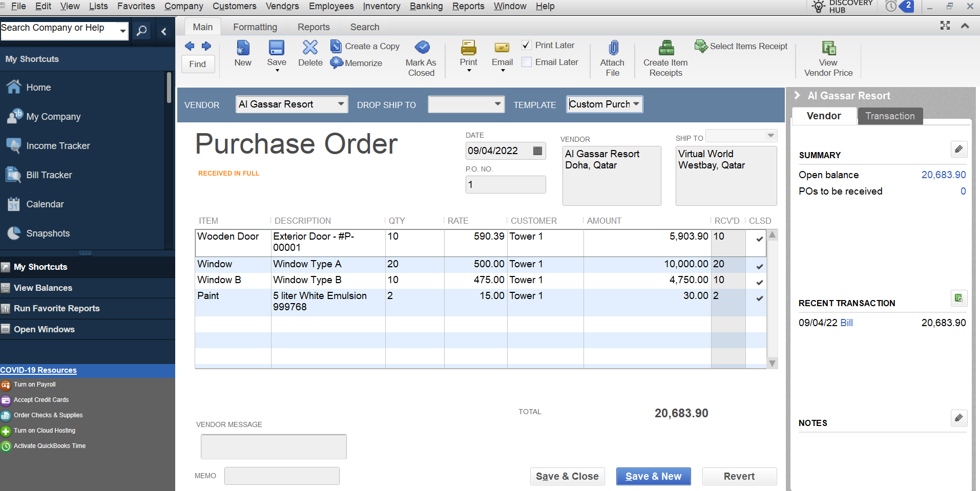Edit the vendor Notes with pencil icon
The height and width of the screenshot is (491, 980).
click(x=959, y=418)
